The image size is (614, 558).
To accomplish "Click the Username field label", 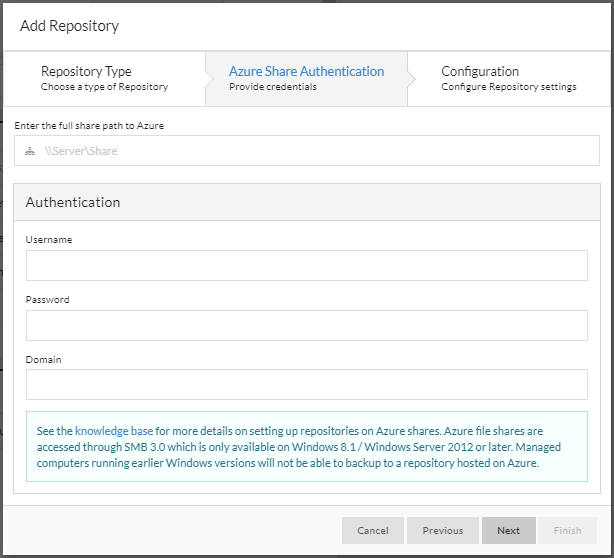I will click(x=49, y=240).
